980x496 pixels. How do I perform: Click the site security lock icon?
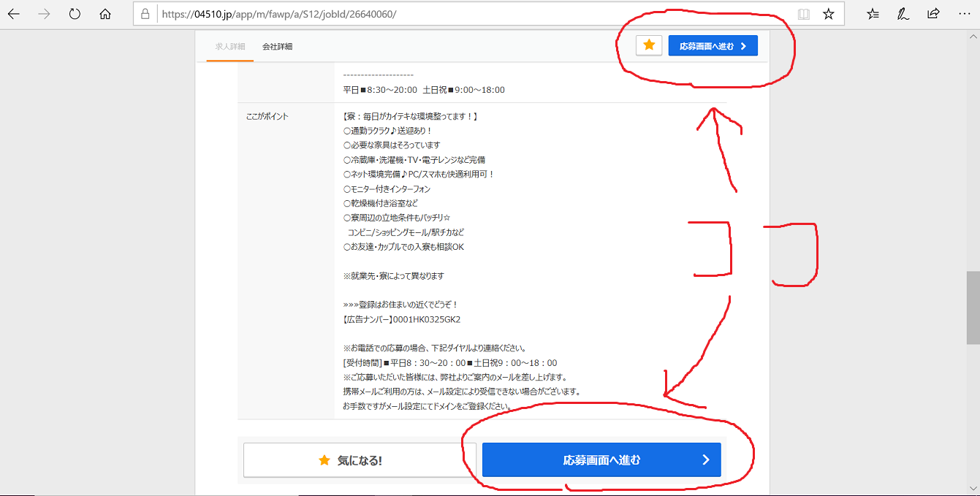tap(145, 12)
